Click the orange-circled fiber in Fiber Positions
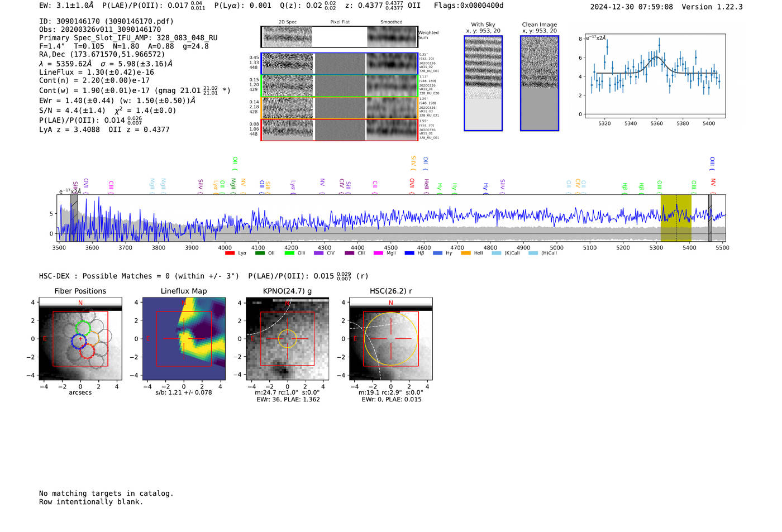Image resolution: width=782 pixels, height=532 pixels. tap(92, 338)
